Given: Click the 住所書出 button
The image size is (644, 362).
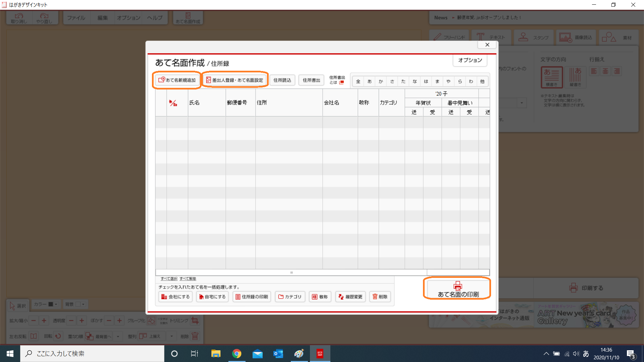Looking at the screenshot, I should click(311, 80).
